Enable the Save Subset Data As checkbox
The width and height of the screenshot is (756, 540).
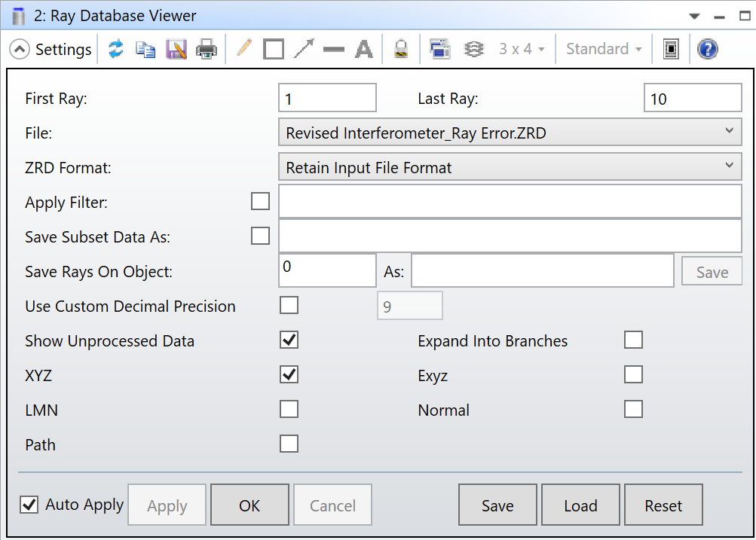[x=260, y=236]
